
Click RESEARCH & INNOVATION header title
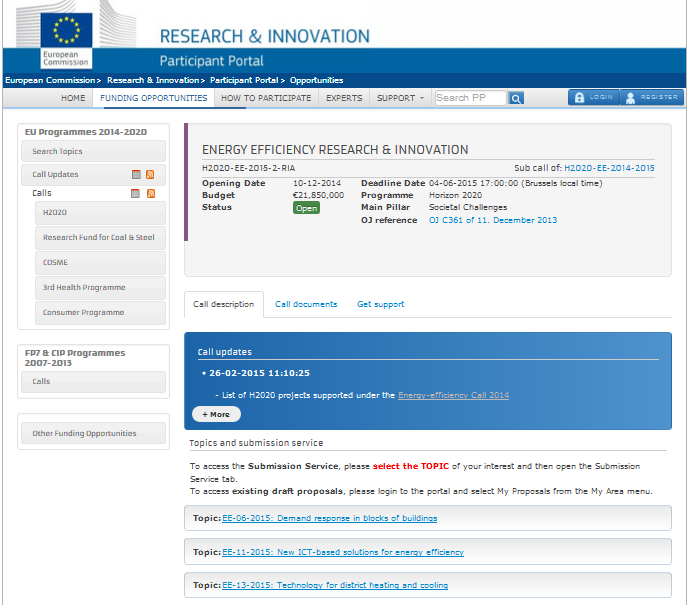tap(265, 36)
